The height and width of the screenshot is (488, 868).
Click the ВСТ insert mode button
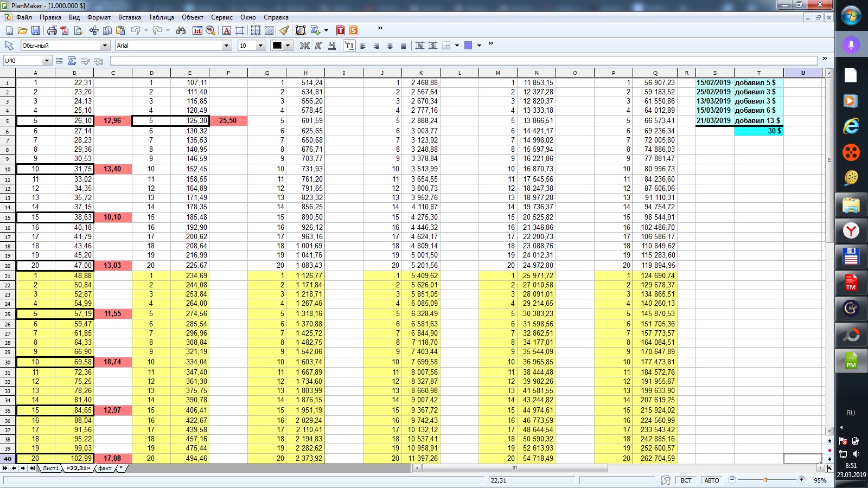click(686, 480)
